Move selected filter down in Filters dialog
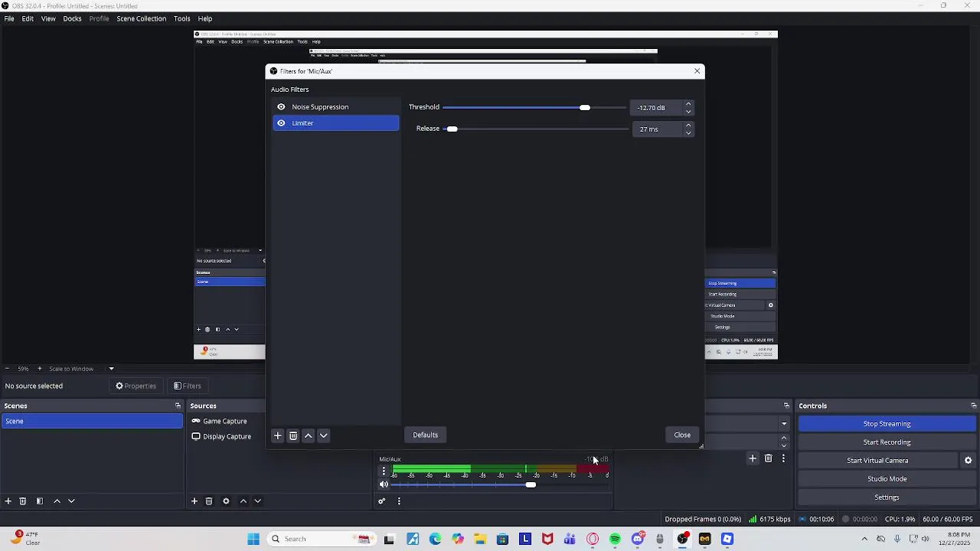The width and height of the screenshot is (980, 551). point(324,435)
